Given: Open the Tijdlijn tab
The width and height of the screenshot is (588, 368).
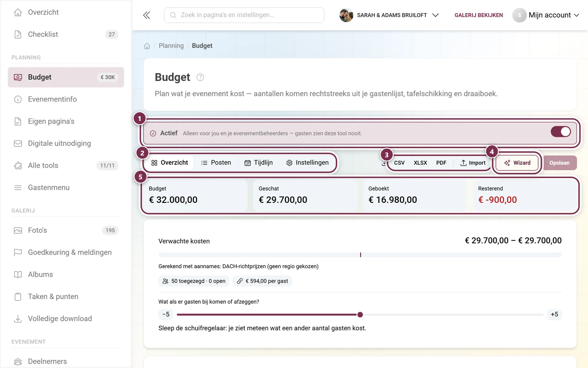Looking at the screenshot, I should pos(258,163).
